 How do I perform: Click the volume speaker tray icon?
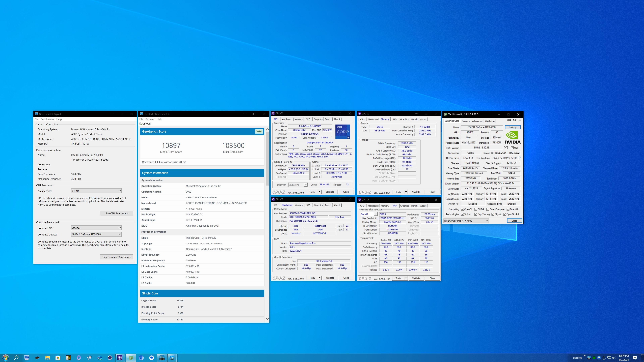point(614,358)
